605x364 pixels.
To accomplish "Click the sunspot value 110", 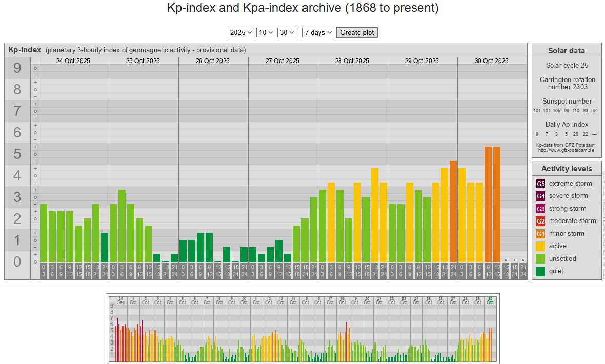I will pyautogui.click(x=576, y=111).
